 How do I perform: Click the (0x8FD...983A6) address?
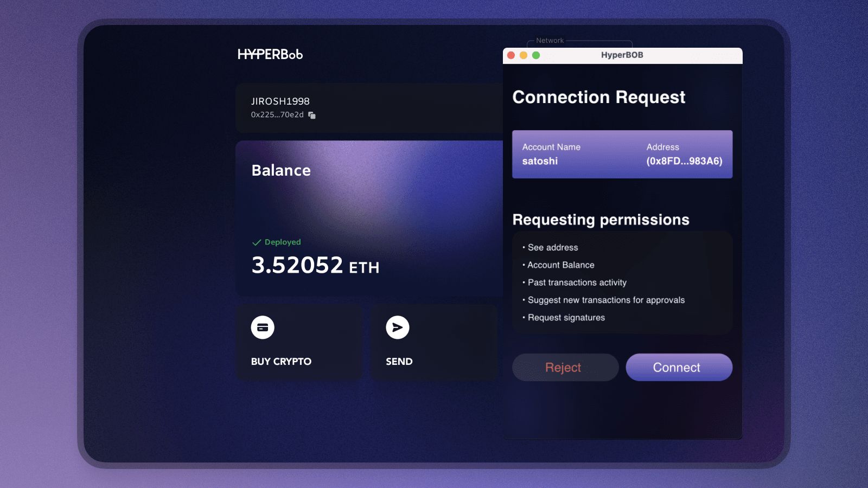coord(684,161)
